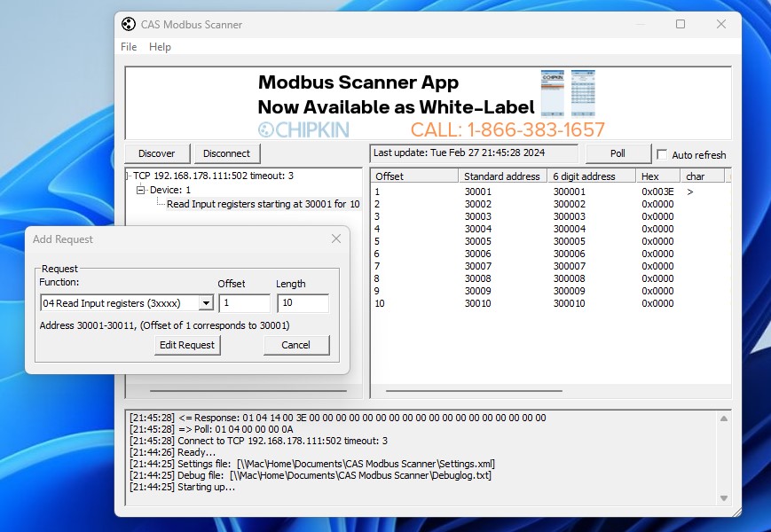Screen dimensions: 771x532
Task: Select the standard address 30005 cell
Action: point(478,241)
